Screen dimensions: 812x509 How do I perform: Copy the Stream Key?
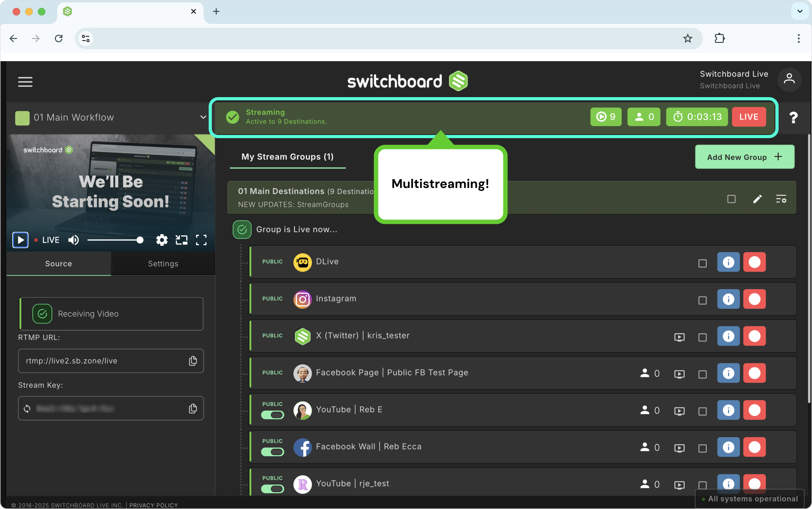pyautogui.click(x=193, y=408)
